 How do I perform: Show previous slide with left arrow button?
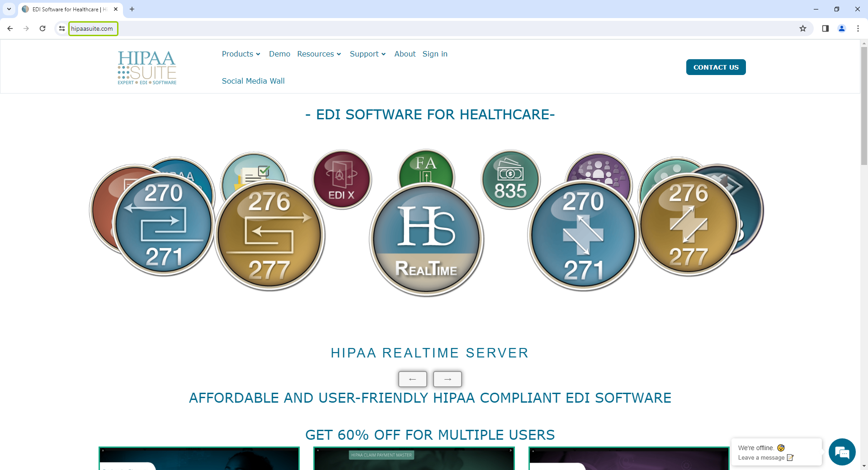pyautogui.click(x=412, y=379)
